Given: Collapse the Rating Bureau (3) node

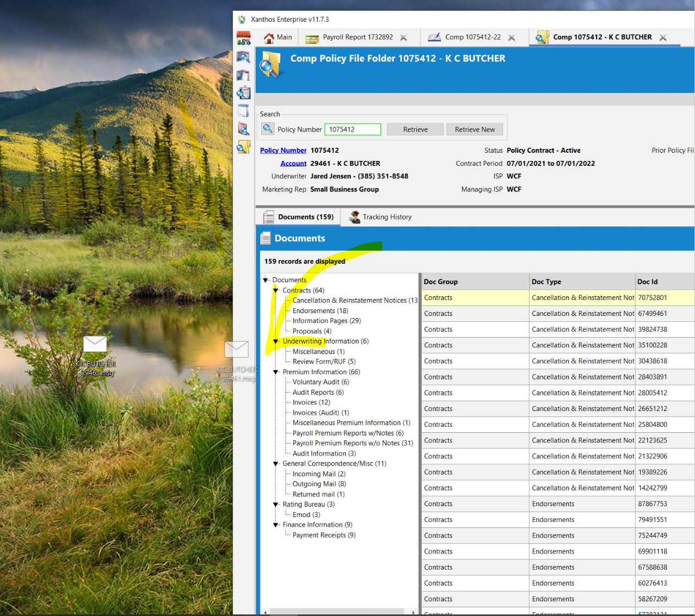Looking at the screenshot, I should pyautogui.click(x=276, y=505).
